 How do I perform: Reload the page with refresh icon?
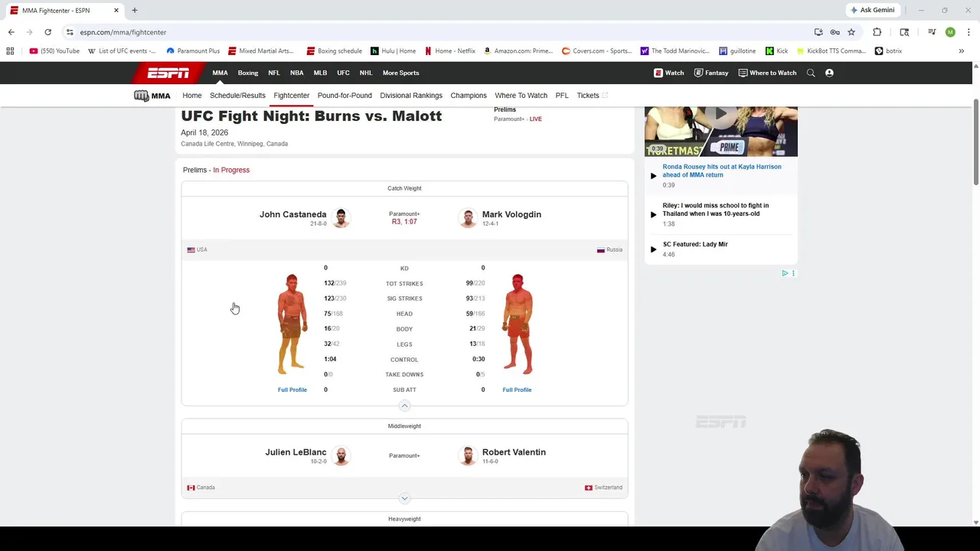pos(47,32)
